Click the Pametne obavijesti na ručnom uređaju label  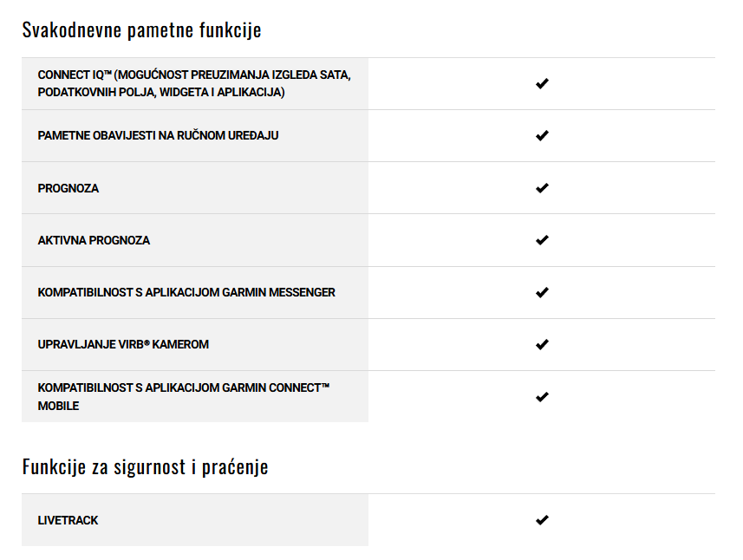click(159, 135)
